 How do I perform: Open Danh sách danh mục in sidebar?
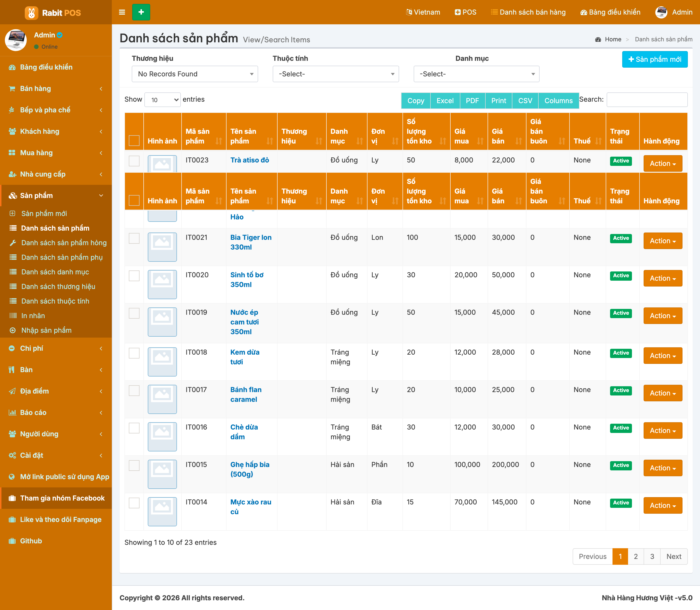click(x=55, y=272)
